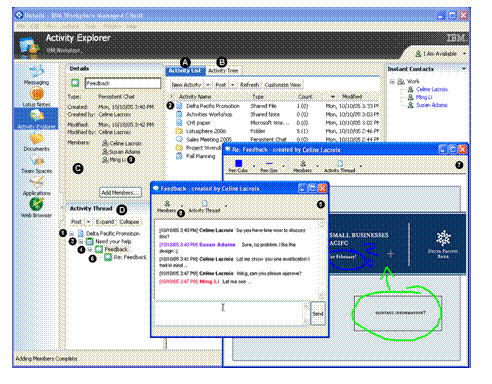492x384 pixels.
Task: Click Lotusphere 2006 folder icon
Action: pos(179,131)
